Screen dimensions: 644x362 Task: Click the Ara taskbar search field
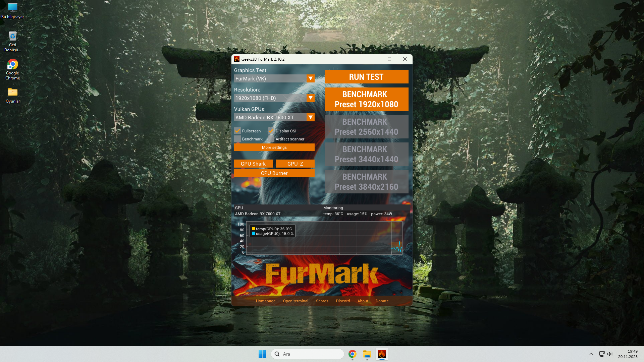tap(307, 354)
